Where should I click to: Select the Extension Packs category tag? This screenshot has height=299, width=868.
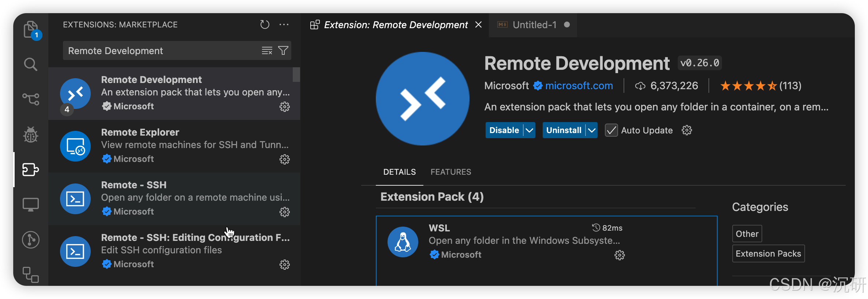click(x=768, y=254)
